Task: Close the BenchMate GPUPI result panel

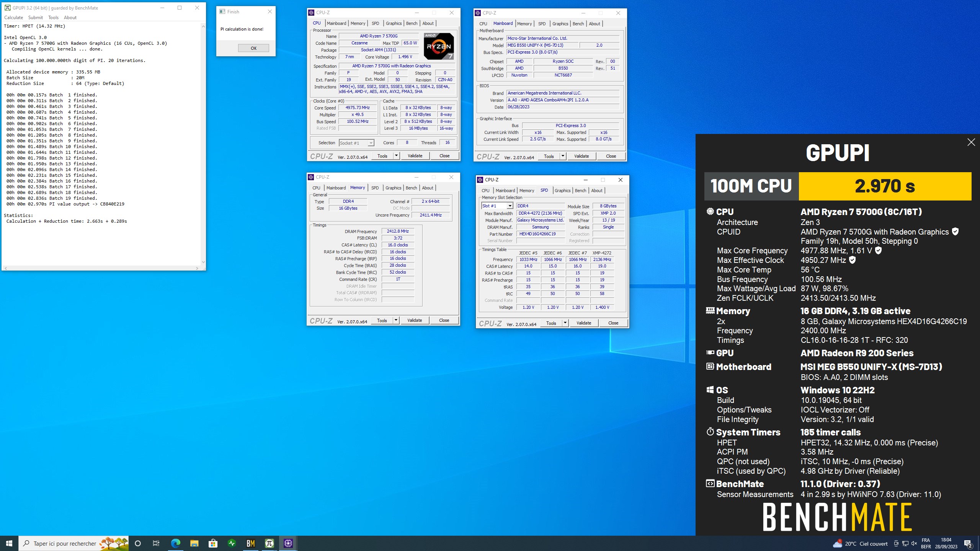Action: click(x=971, y=142)
